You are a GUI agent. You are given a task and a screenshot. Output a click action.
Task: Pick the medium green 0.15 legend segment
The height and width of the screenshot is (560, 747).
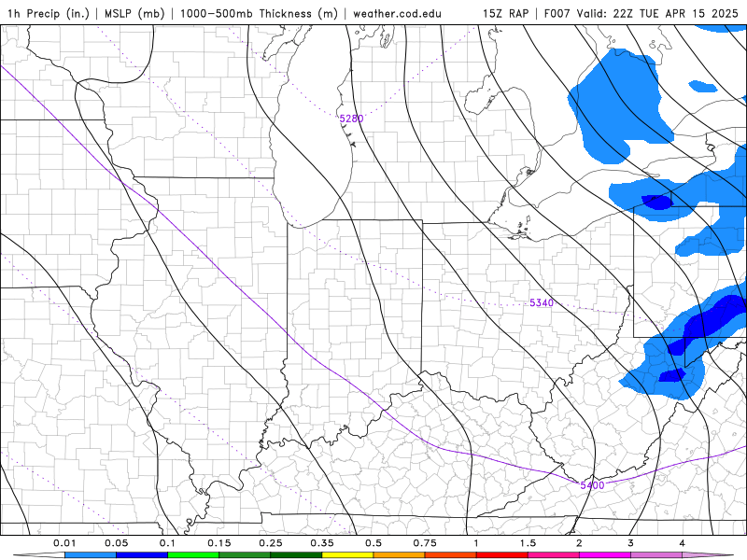point(245,555)
